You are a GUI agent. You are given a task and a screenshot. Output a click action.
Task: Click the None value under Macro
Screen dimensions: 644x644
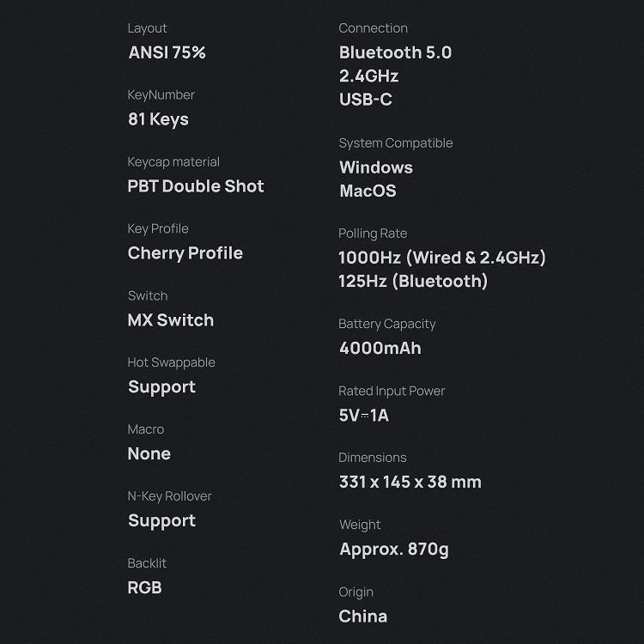pyautogui.click(x=149, y=454)
